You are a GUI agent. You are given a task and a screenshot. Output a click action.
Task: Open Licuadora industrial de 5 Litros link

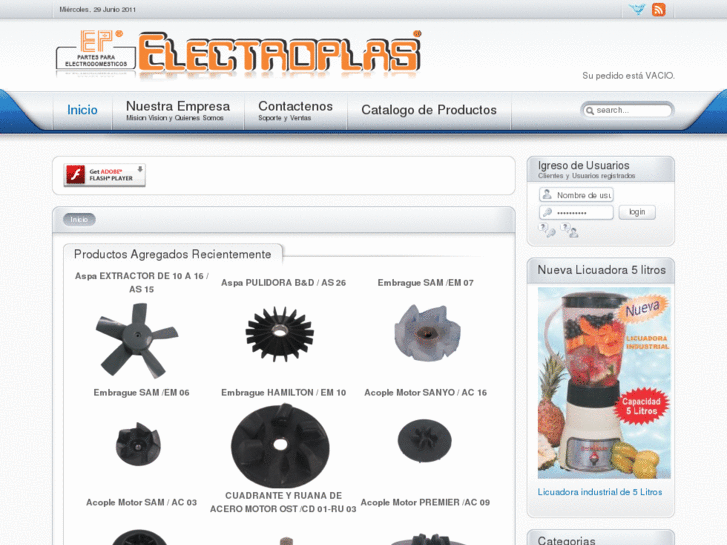pos(599,492)
